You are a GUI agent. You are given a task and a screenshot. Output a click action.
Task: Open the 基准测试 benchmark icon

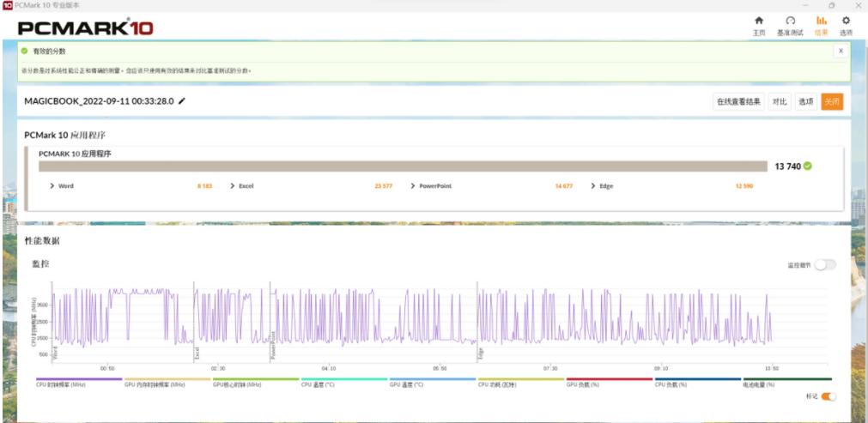point(790,25)
